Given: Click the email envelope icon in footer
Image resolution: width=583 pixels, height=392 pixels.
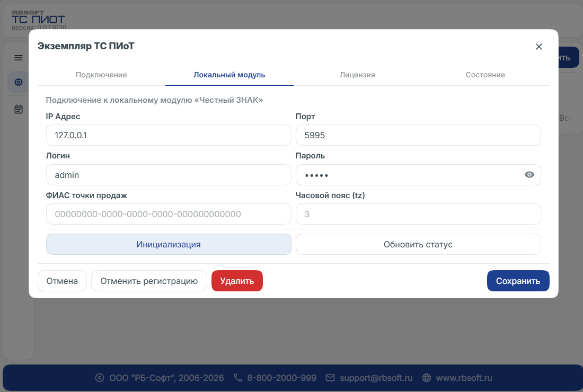Looking at the screenshot, I should [x=330, y=378].
